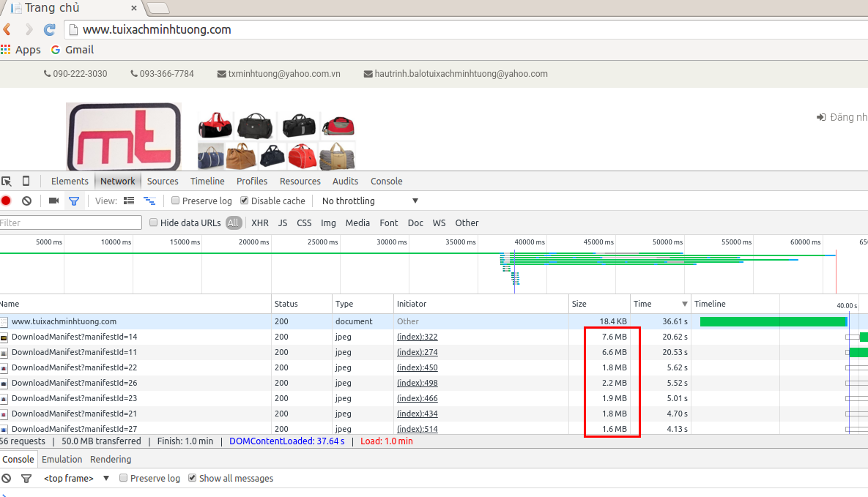The image size is (868, 497).
Task: Click the page icon in address bar
Action: (73, 30)
